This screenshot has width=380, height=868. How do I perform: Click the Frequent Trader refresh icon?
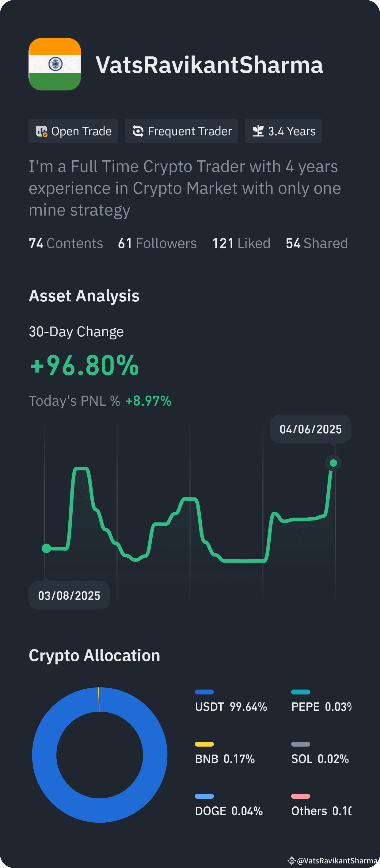click(138, 131)
